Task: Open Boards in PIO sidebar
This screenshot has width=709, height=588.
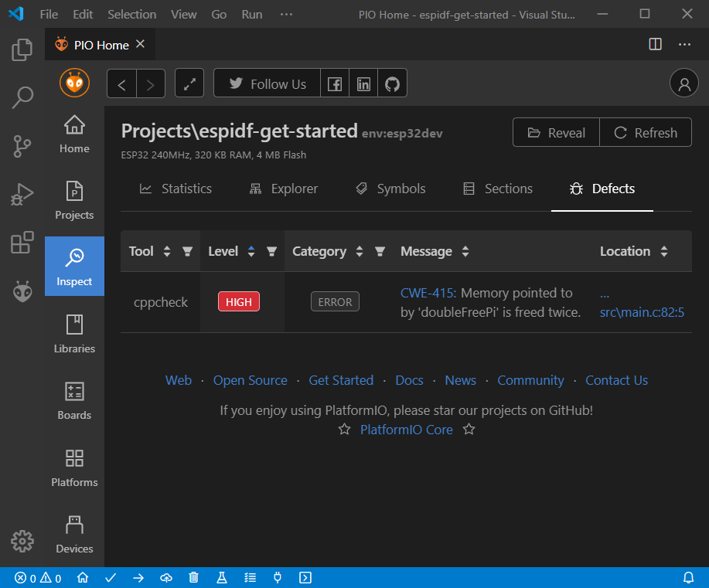Action: 74,400
